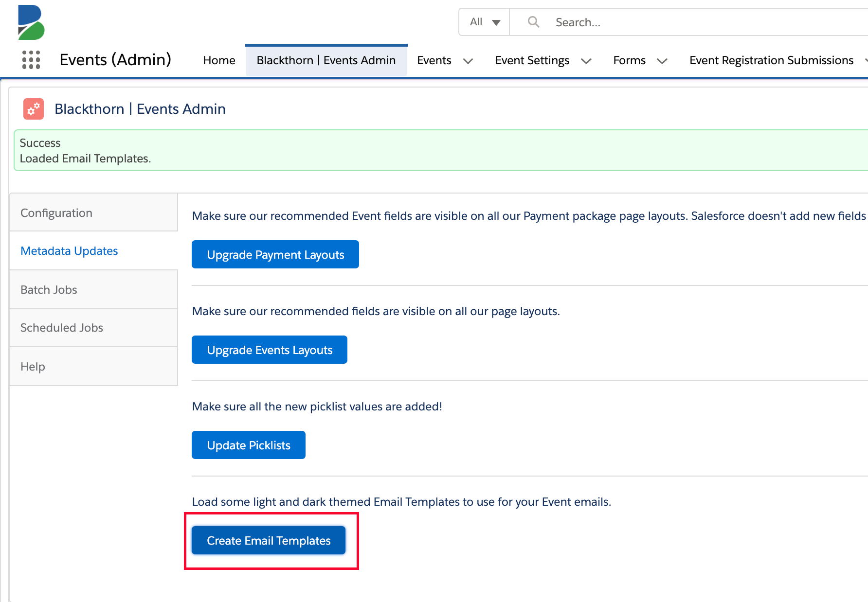Select Configuration in the side menu
This screenshot has width=868, height=602.
(x=93, y=212)
